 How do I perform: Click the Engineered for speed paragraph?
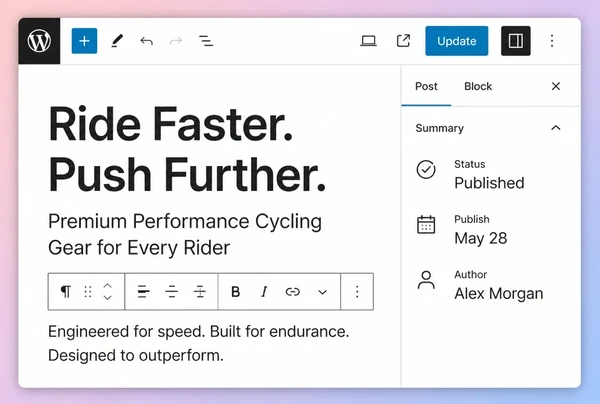point(199,343)
